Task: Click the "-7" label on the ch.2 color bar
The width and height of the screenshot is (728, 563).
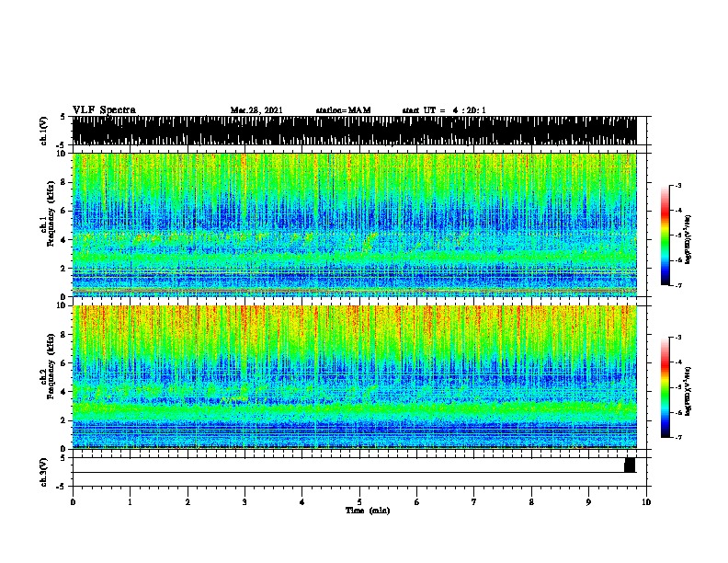Action: [678, 437]
